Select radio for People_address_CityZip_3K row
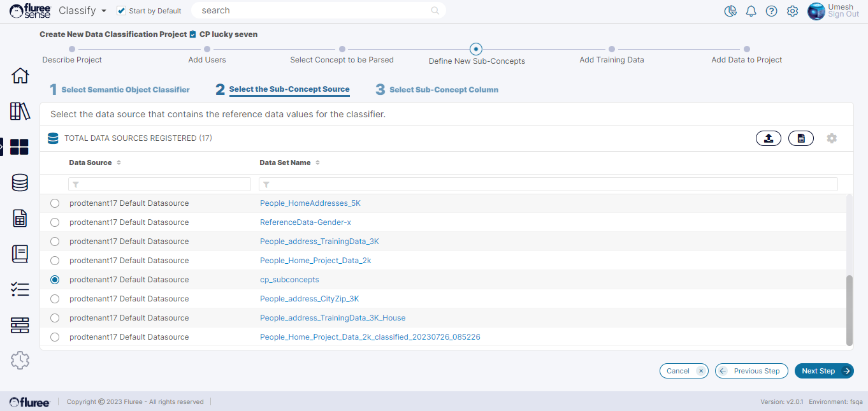Viewport: 868px width, 411px height. [55, 299]
